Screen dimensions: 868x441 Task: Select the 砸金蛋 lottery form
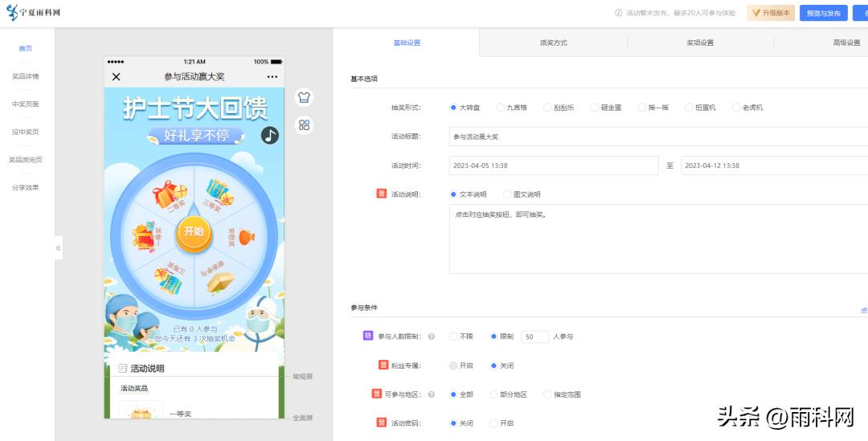tap(596, 108)
